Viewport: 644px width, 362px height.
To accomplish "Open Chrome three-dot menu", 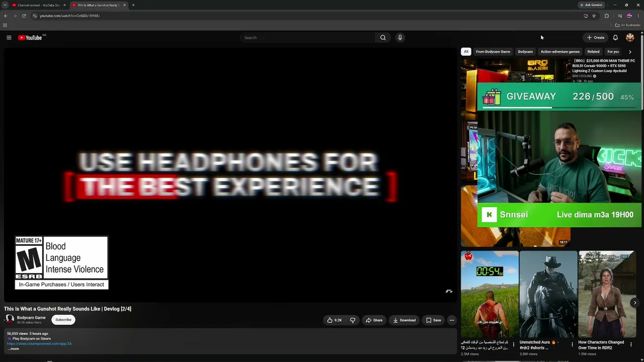I will pyautogui.click(x=638, y=16).
